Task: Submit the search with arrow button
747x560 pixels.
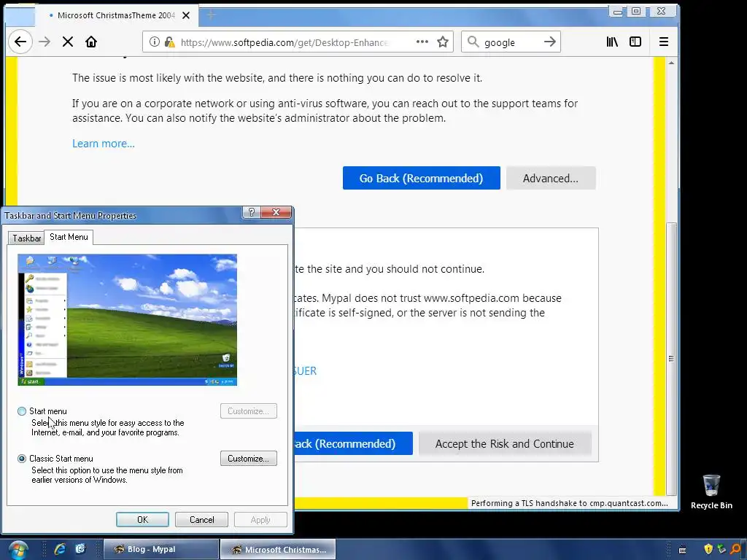Action: [550, 42]
